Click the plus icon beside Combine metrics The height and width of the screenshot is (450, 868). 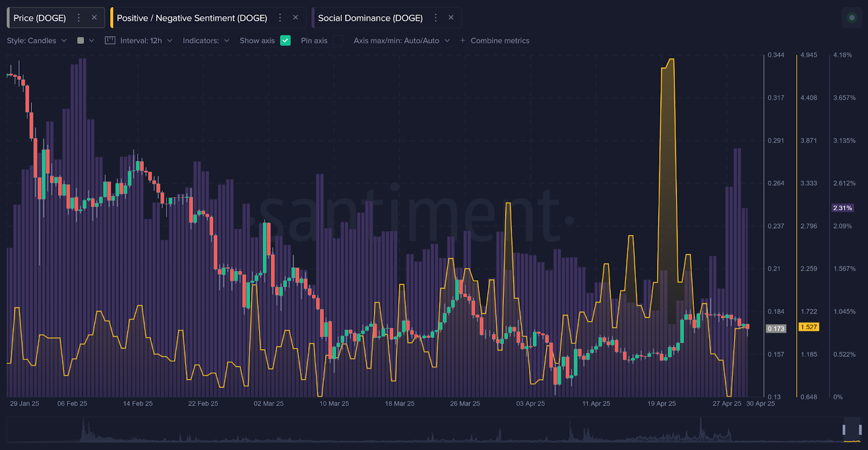463,41
